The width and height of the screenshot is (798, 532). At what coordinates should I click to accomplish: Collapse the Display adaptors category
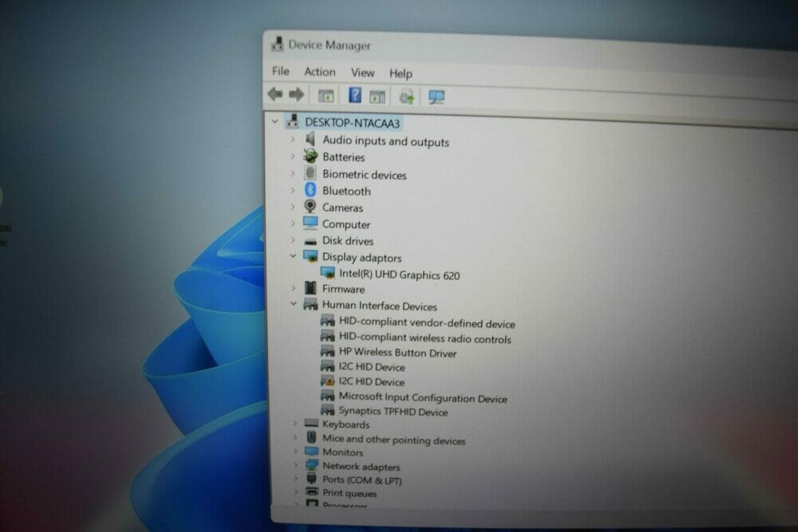pyautogui.click(x=293, y=256)
